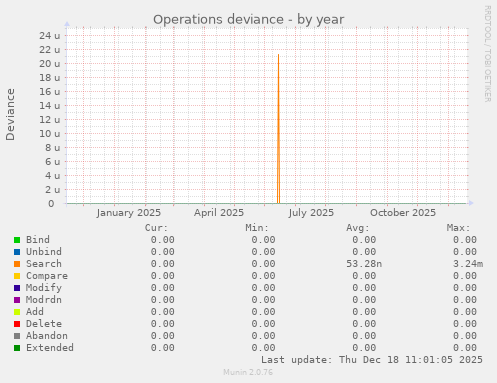Screen dimensions: 497x383
Task: Click the 'Unbind' legend label
Action: (x=44, y=252)
